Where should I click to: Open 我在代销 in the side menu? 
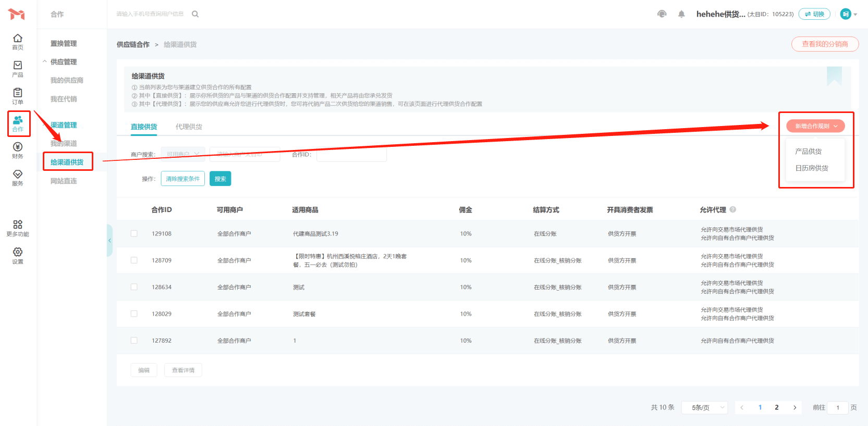coord(64,99)
